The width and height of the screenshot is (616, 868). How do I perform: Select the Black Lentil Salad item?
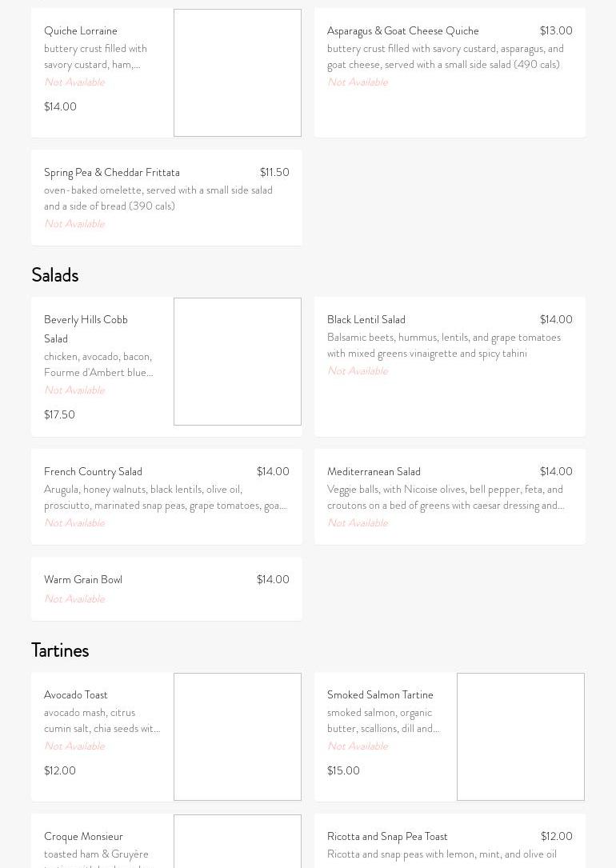366,320
